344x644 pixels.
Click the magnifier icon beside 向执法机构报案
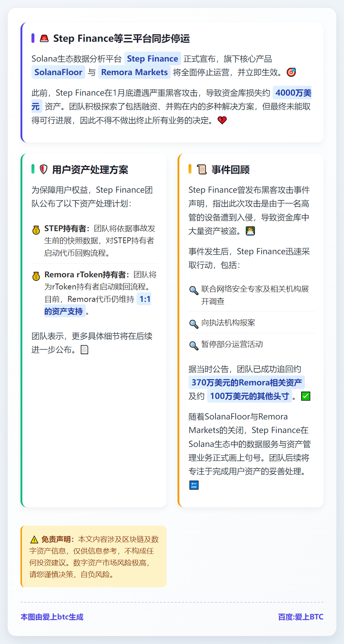click(194, 324)
